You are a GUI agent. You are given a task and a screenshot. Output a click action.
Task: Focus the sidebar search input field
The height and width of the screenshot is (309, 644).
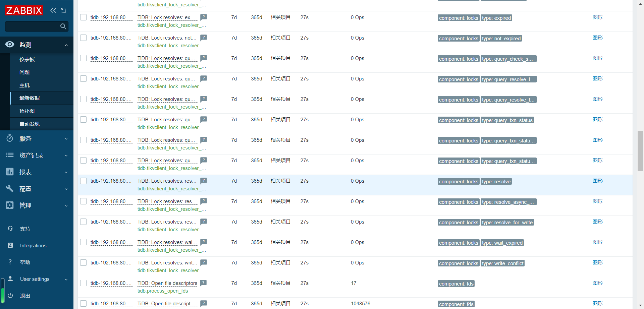[x=37, y=26]
